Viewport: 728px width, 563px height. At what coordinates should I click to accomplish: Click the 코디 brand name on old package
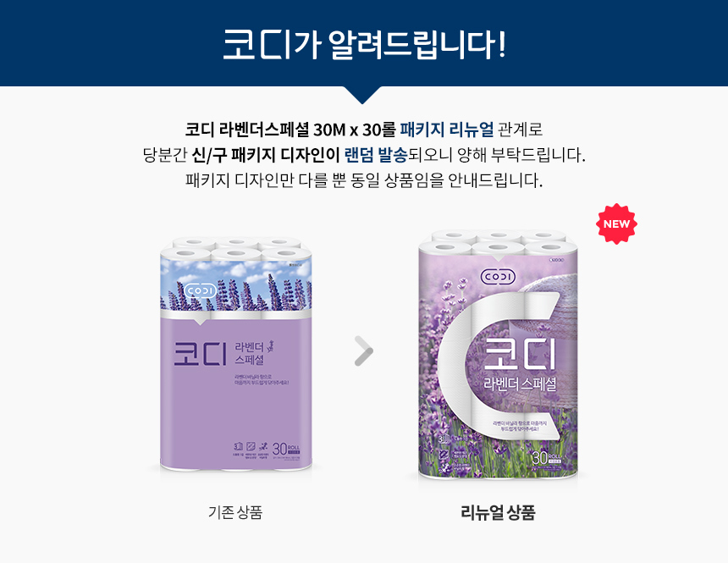[201, 354]
